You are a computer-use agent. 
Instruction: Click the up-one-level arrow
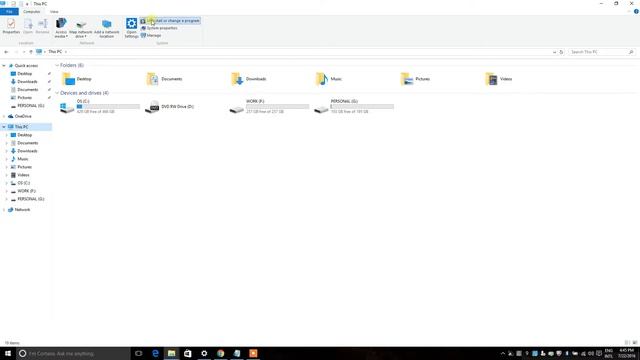(x=31, y=52)
